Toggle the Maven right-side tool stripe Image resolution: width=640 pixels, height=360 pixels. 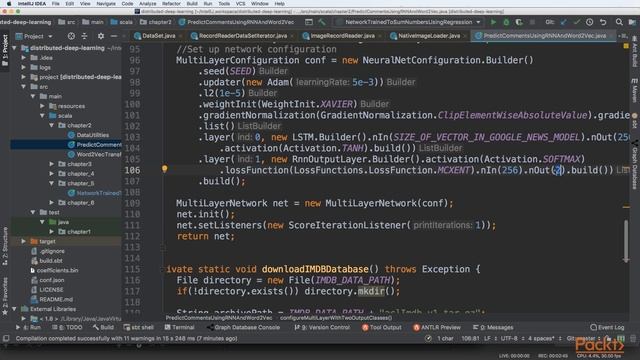[x=635, y=91]
